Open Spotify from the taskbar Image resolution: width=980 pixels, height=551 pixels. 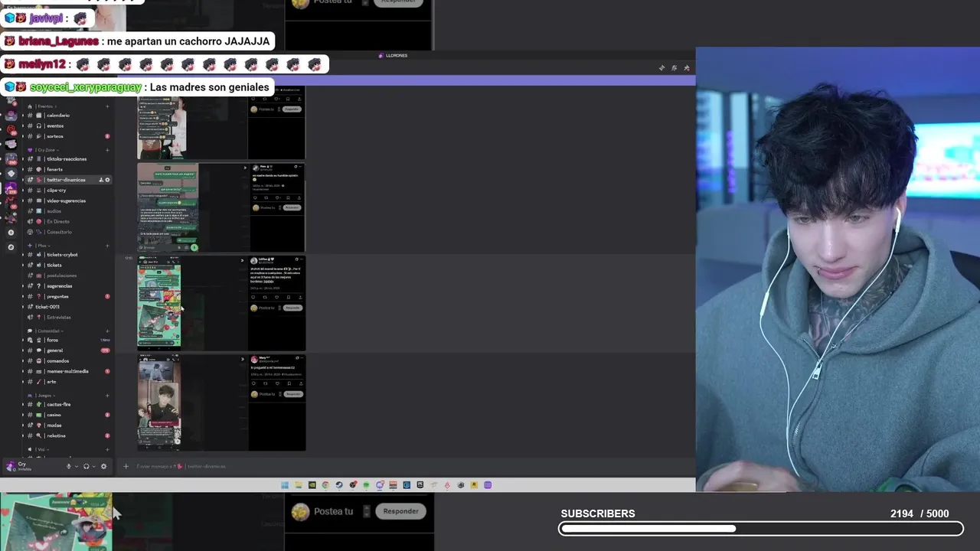point(366,485)
